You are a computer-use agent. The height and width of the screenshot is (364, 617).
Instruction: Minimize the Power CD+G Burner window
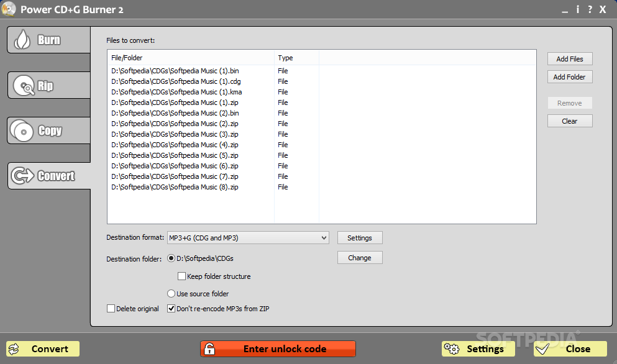click(x=565, y=11)
